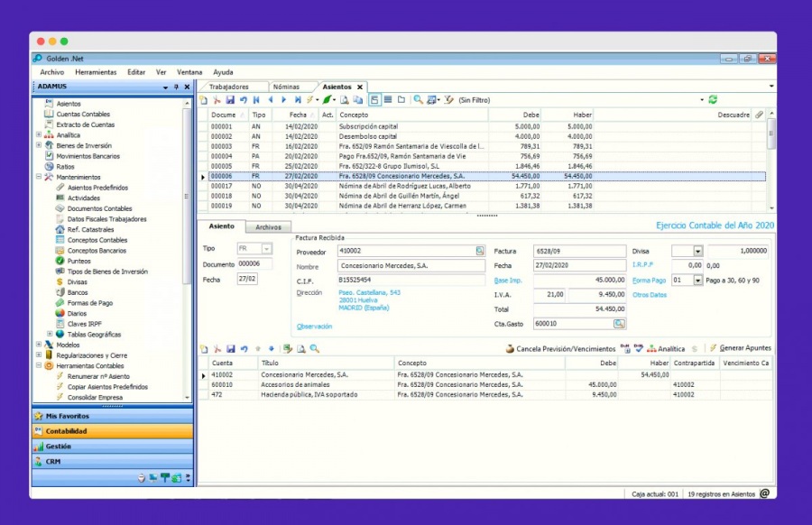The image size is (812, 525).
Task: Go to next record in top toolbar
Action: click(x=284, y=100)
